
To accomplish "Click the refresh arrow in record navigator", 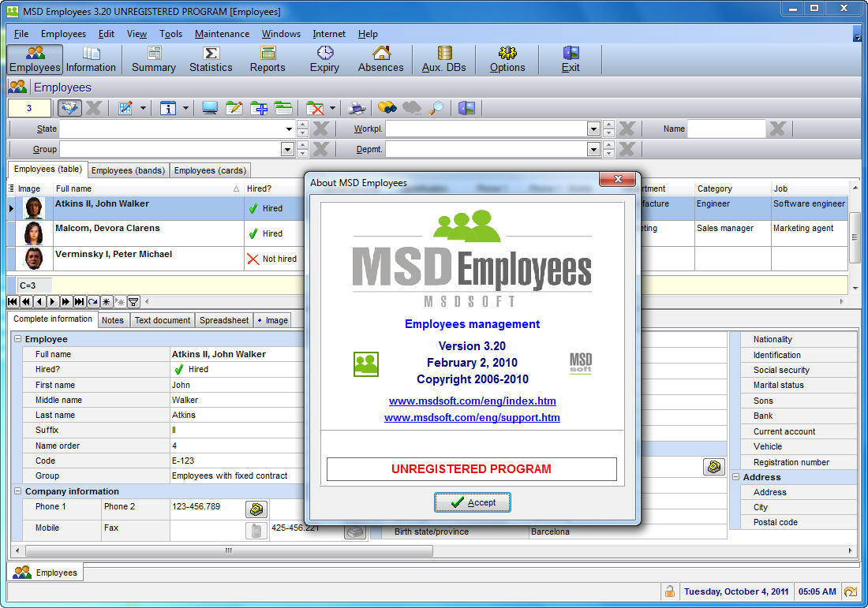I will pos(93,301).
